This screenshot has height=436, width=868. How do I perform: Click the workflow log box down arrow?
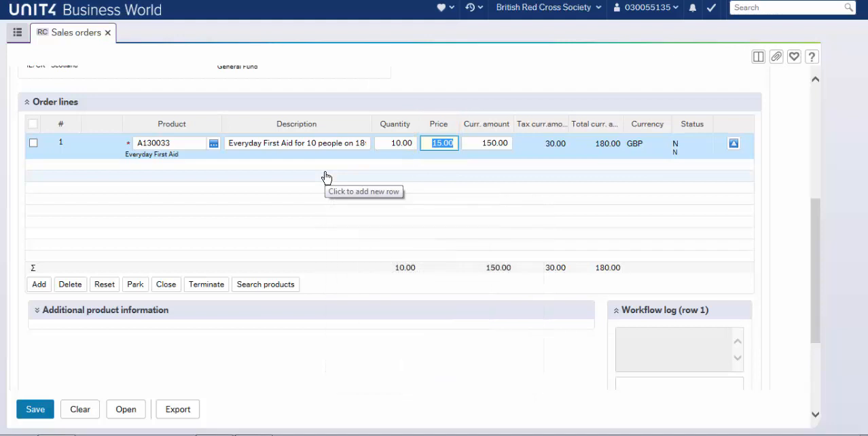pos(738,358)
